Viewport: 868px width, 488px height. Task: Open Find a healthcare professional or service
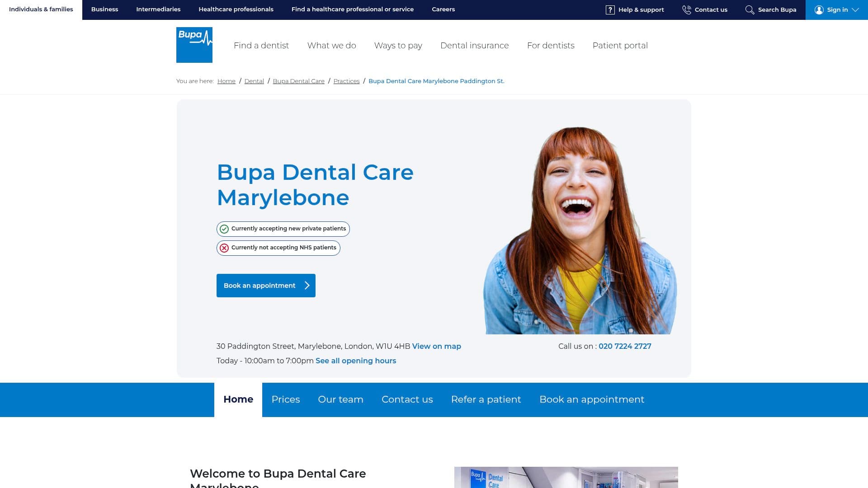353,9
